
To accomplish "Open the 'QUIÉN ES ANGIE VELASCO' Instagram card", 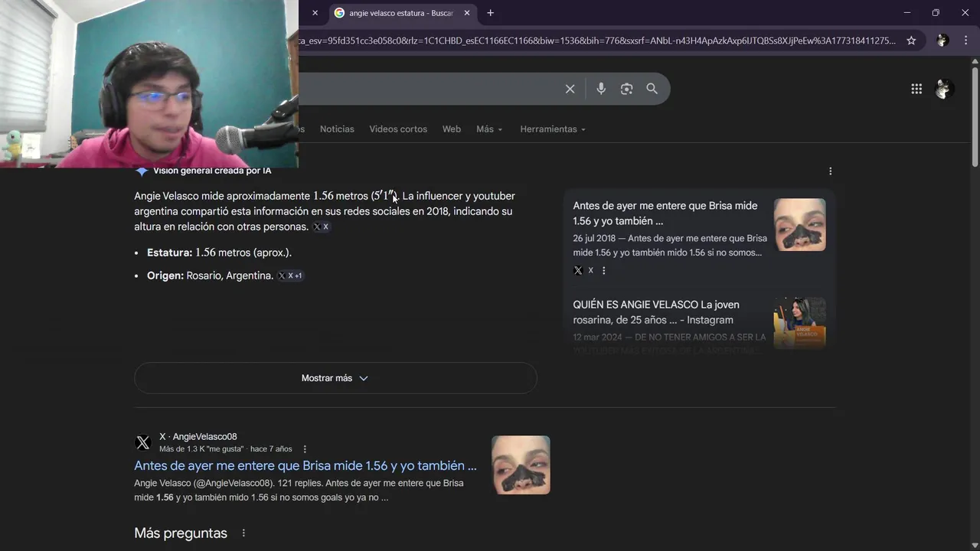I will pos(699,323).
